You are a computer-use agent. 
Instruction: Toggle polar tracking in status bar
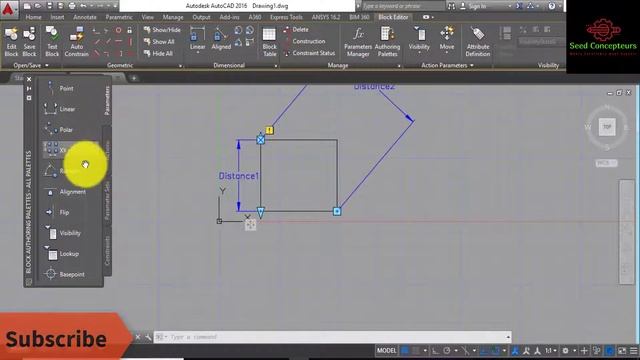[x=447, y=351]
